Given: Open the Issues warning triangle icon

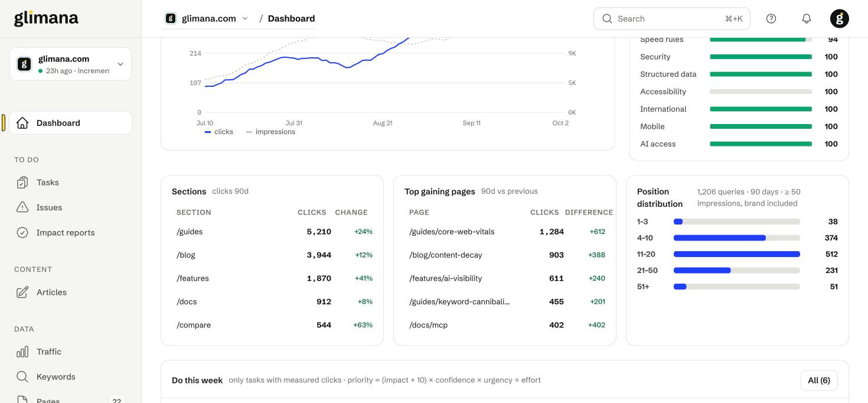Looking at the screenshot, I should tap(22, 207).
